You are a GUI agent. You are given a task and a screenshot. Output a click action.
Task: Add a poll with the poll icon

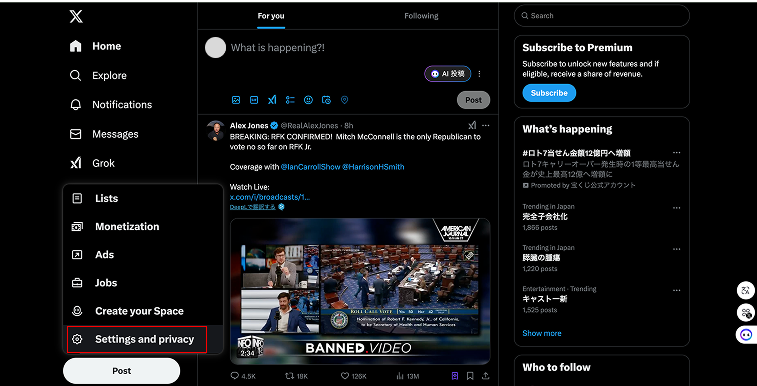pos(290,100)
